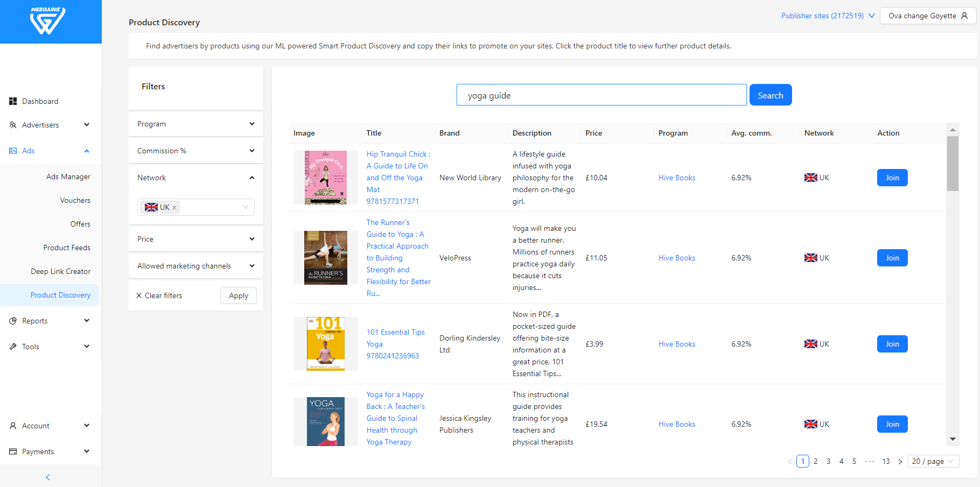Select the Dashboard icon in the sidebar
Screen dimensions: 980x487
(x=13, y=101)
